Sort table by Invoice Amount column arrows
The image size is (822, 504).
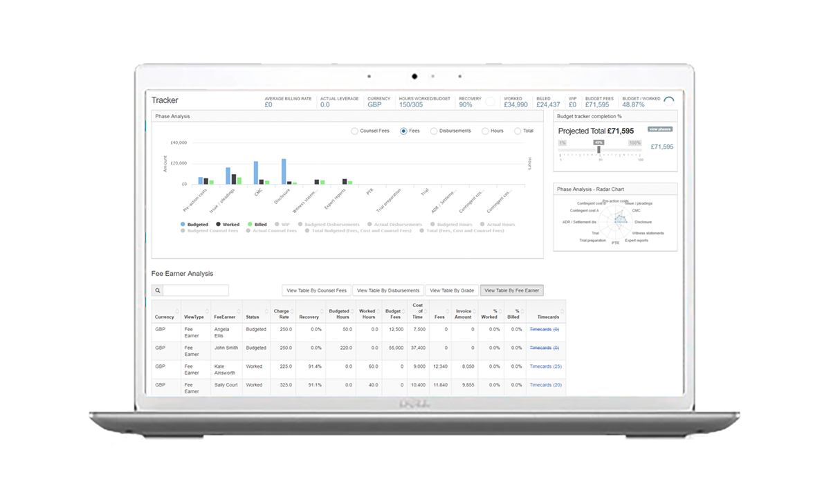475,312
